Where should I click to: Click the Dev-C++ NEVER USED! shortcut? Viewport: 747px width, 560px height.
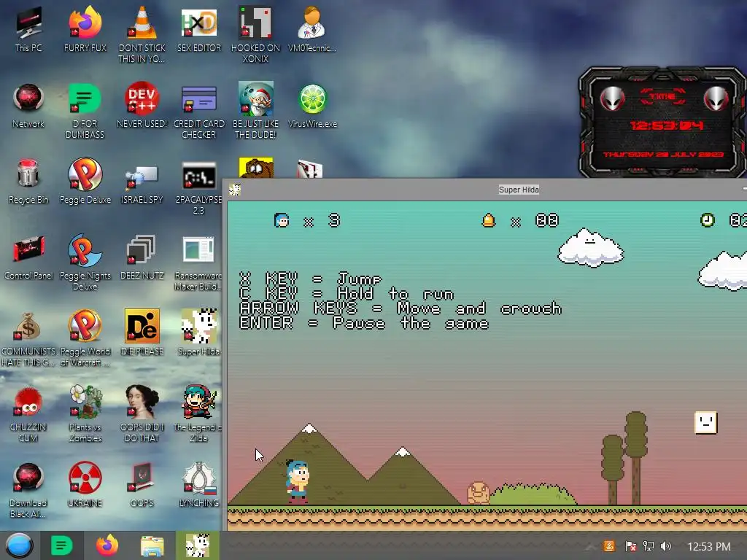[142, 106]
